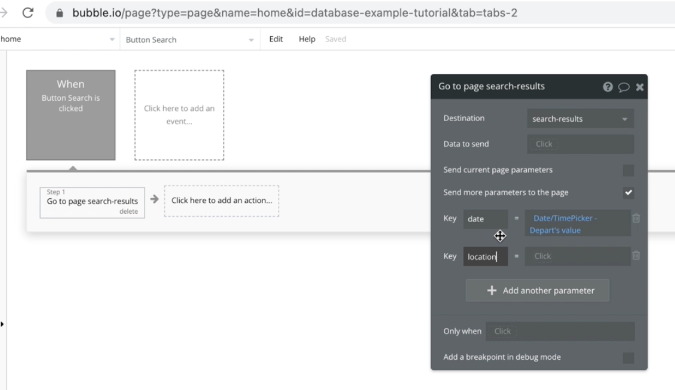Open the Help menu
The height and width of the screenshot is (390, 675).
click(307, 39)
